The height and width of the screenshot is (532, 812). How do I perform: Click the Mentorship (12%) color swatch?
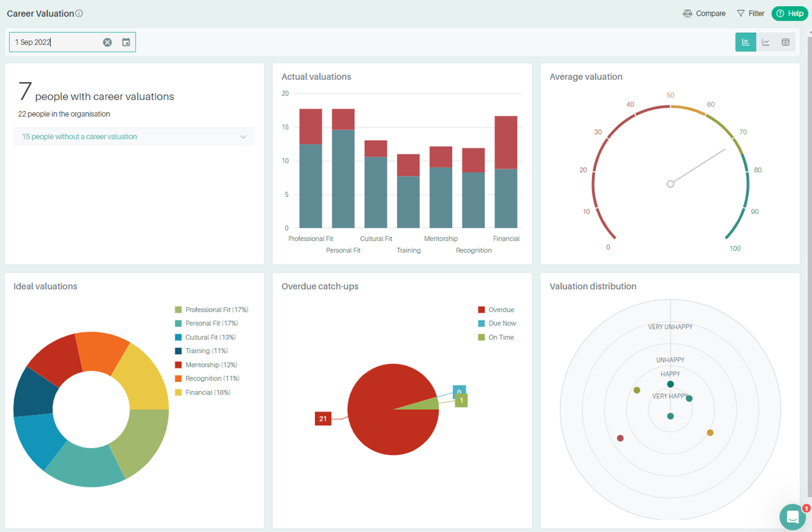tap(178, 365)
